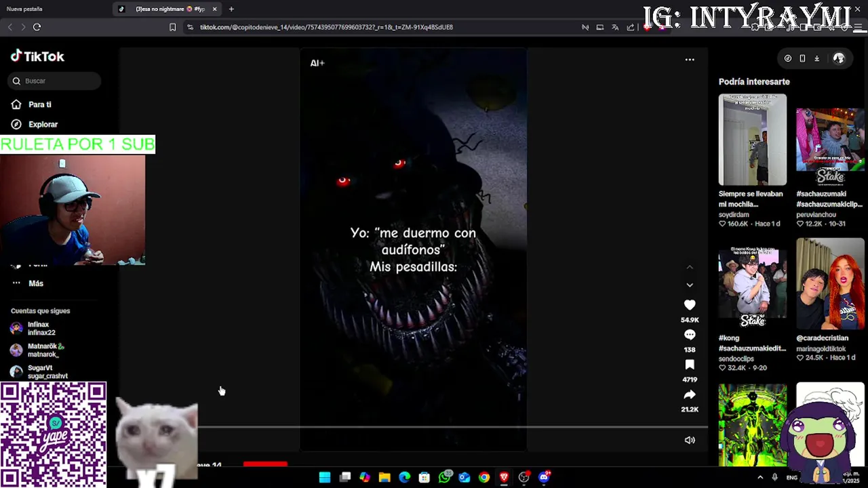
Task: Open the ENG language switcher
Action: [x=792, y=477]
